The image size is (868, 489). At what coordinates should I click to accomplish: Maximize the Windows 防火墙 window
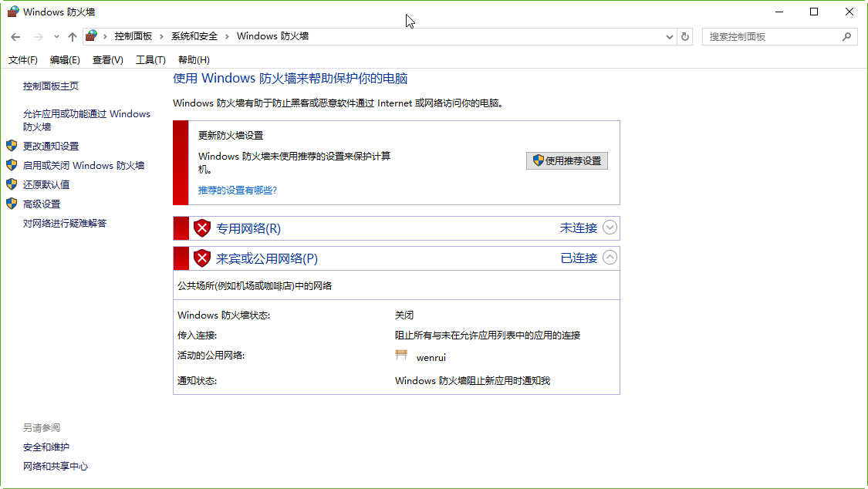(814, 12)
